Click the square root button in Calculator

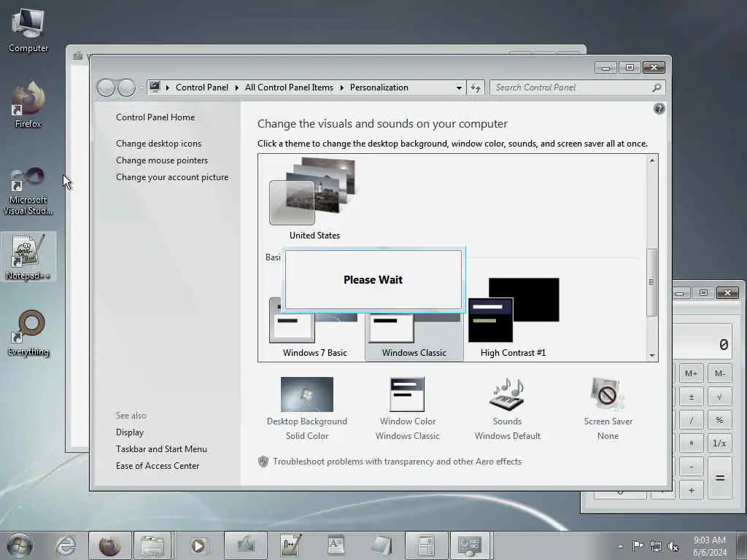tap(719, 397)
